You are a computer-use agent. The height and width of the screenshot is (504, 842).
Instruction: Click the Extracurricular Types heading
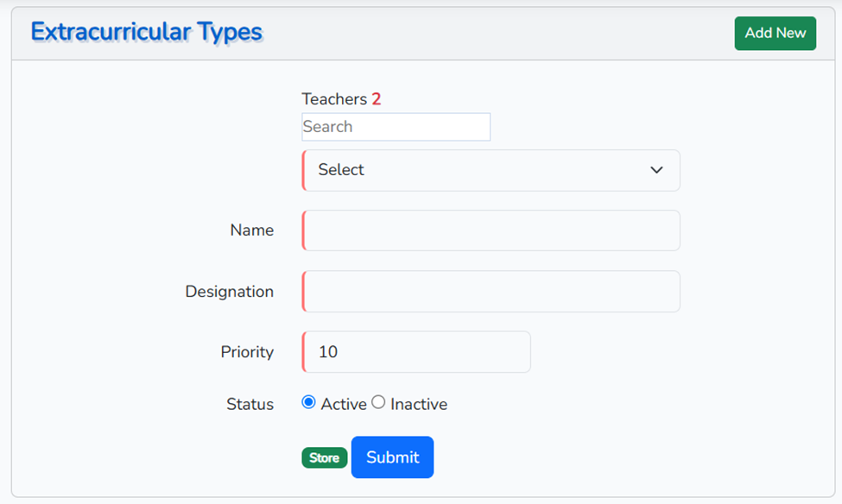147,32
